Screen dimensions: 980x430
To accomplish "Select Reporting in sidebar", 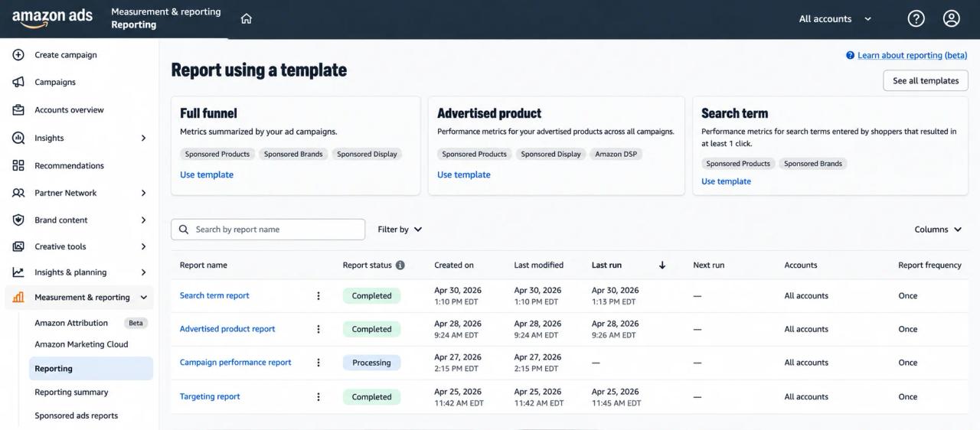I will coord(91,369).
